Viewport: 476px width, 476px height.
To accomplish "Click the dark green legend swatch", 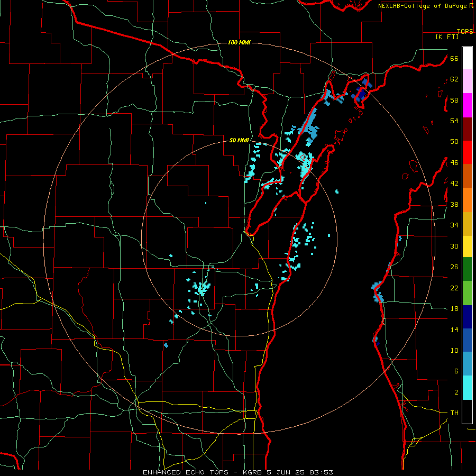I will (x=467, y=269).
